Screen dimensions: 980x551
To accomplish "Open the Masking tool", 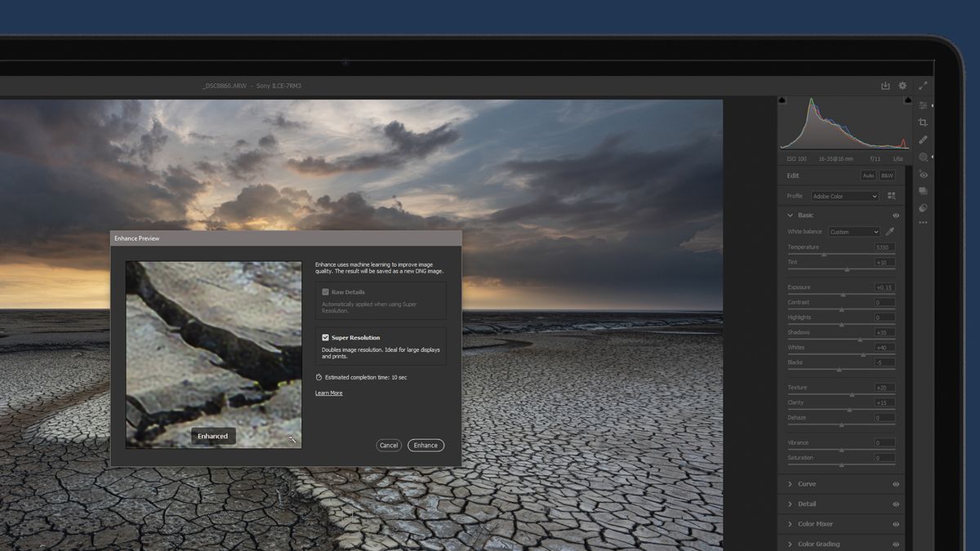I will click(x=923, y=156).
